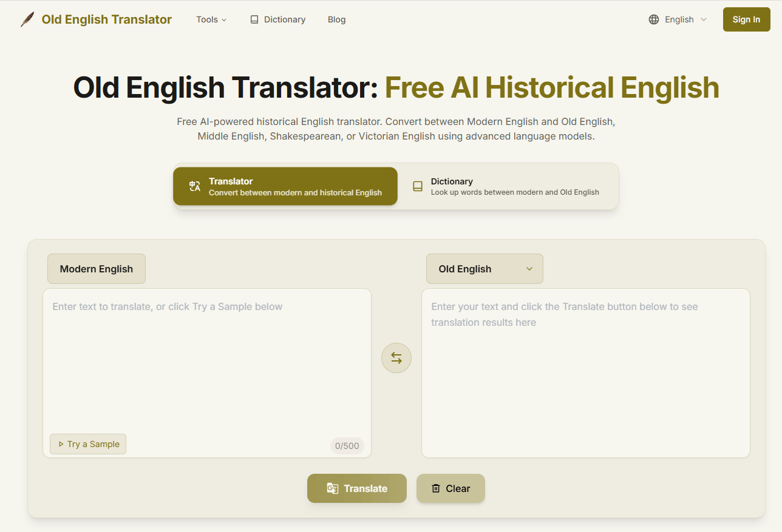Viewport: 782px width, 532px height.
Task: Click the chevron next to the English language selector
Action: [704, 19]
